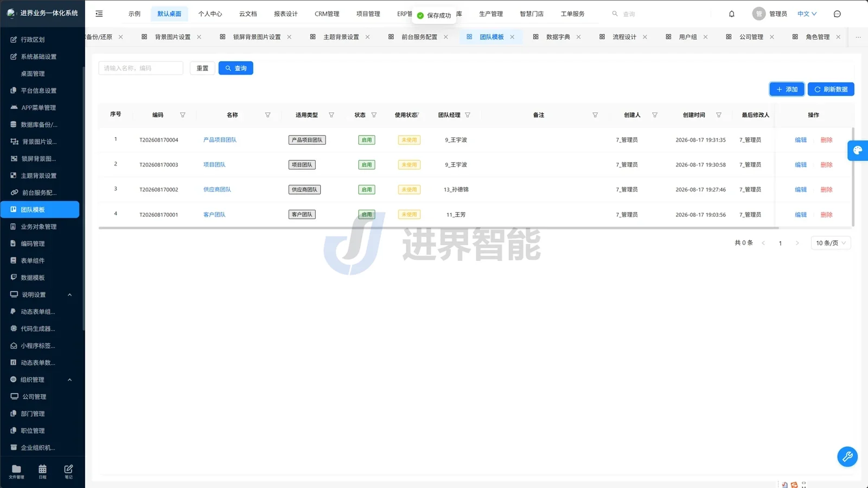Open the calendar schedule icon at sidebar bottom
Viewport: 868px width, 488px height.
[42, 471]
